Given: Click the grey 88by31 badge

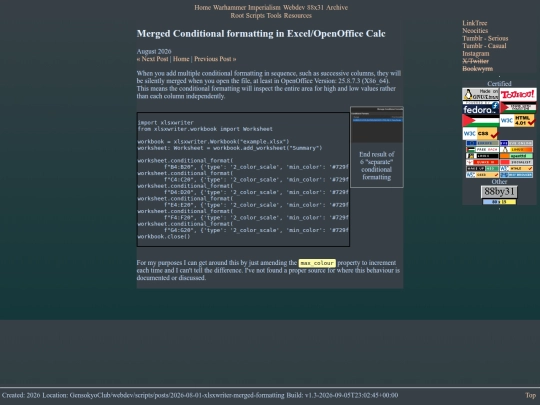Looking at the screenshot, I should pyautogui.click(x=499, y=191).
